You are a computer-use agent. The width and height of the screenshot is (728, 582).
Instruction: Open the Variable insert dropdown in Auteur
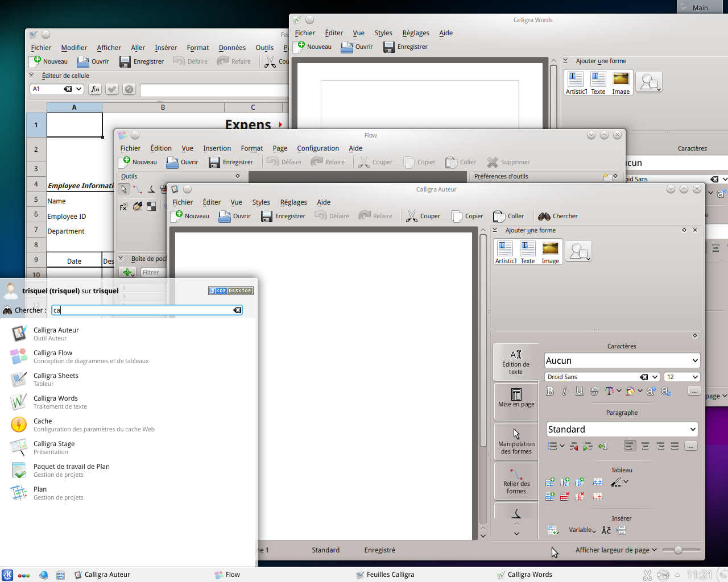tap(582, 530)
